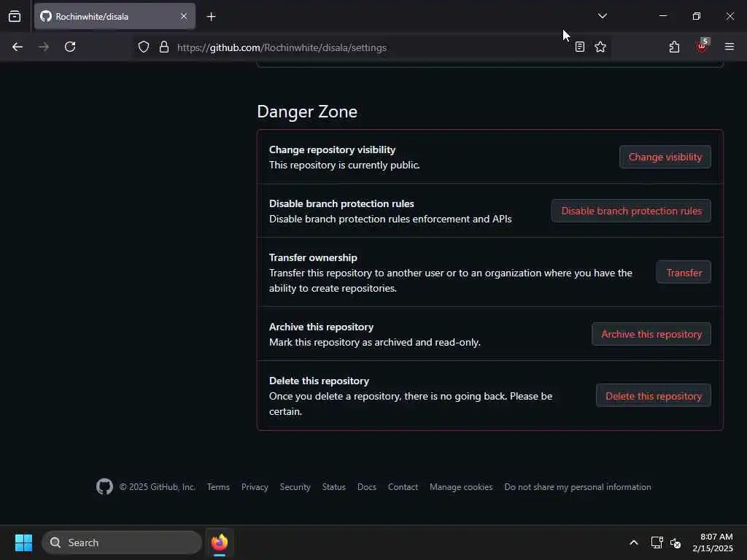
Task: Go back using the back arrow
Action: pyautogui.click(x=18, y=47)
